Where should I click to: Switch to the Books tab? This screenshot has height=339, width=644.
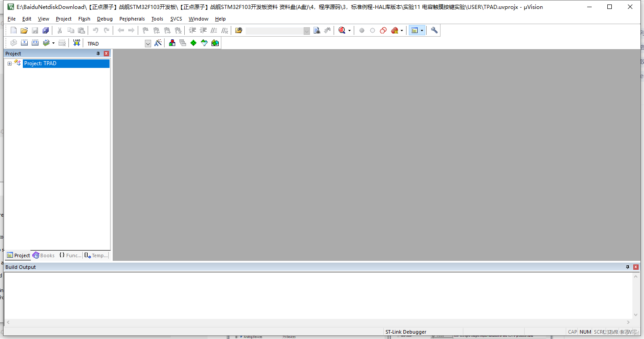[43, 255]
